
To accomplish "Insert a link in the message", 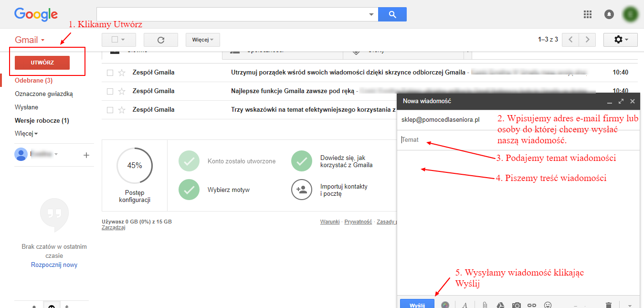I will (532, 305).
